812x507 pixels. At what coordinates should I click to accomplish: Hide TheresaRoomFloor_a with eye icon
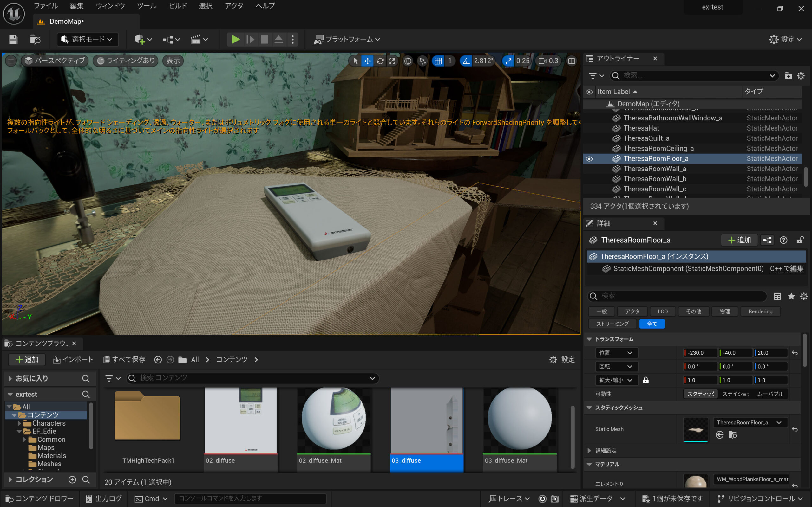[589, 159]
